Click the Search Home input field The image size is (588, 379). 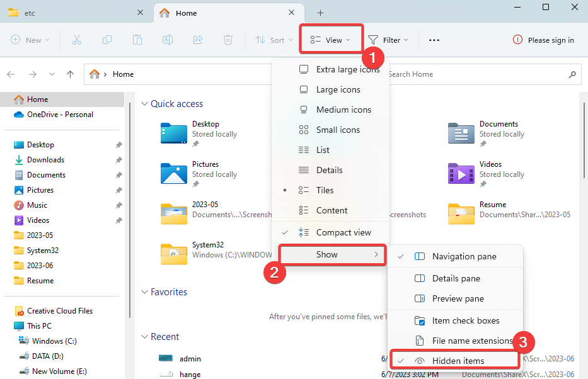tap(484, 74)
